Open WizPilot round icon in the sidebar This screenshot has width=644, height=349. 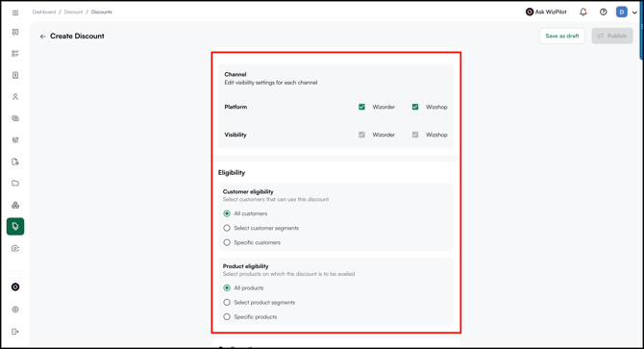(x=15, y=287)
